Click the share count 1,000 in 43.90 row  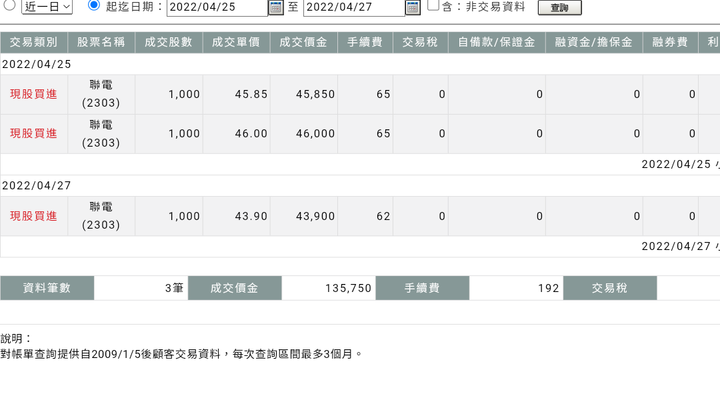coord(184,216)
